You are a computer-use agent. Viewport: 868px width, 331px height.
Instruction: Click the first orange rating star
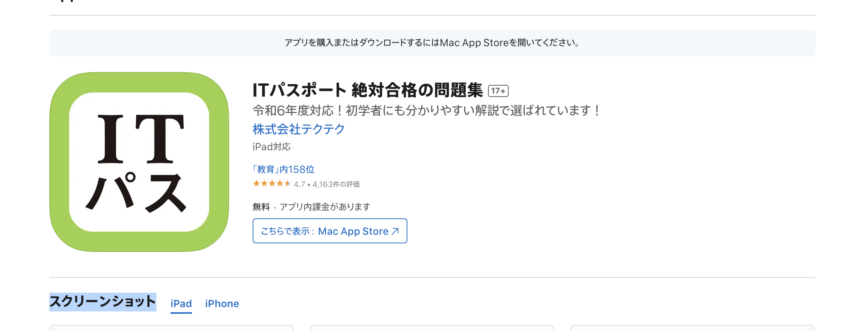[x=255, y=183]
